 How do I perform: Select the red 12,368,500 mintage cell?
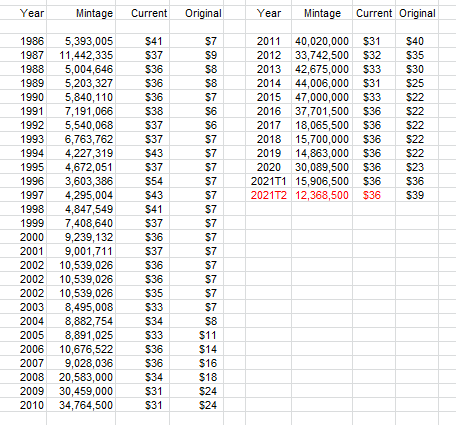click(x=322, y=195)
